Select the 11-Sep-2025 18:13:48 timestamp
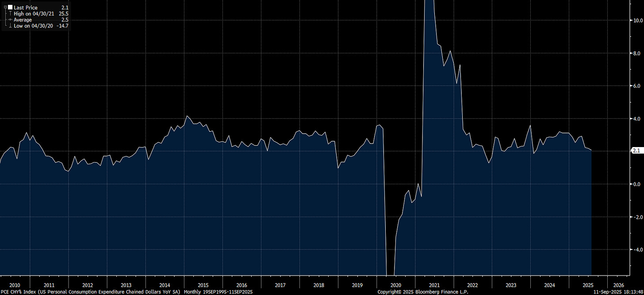Viewport: 644px width, 295px height. click(619, 292)
